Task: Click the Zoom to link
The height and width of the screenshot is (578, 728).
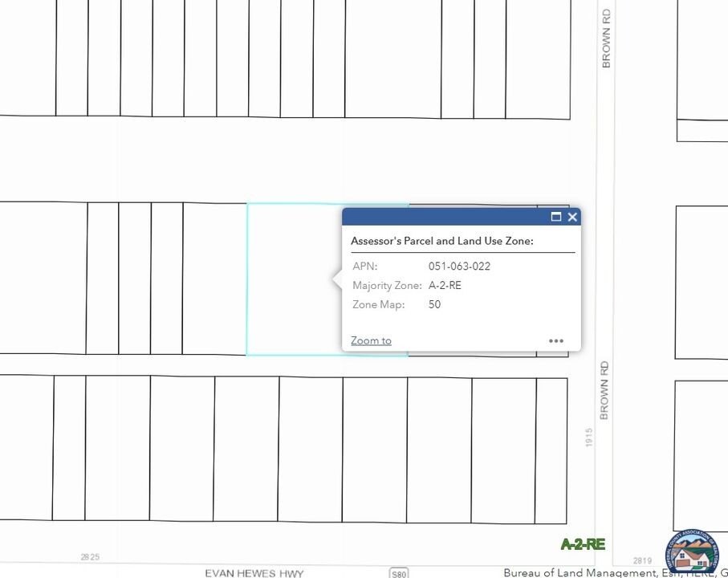Action: (x=371, y=340)
